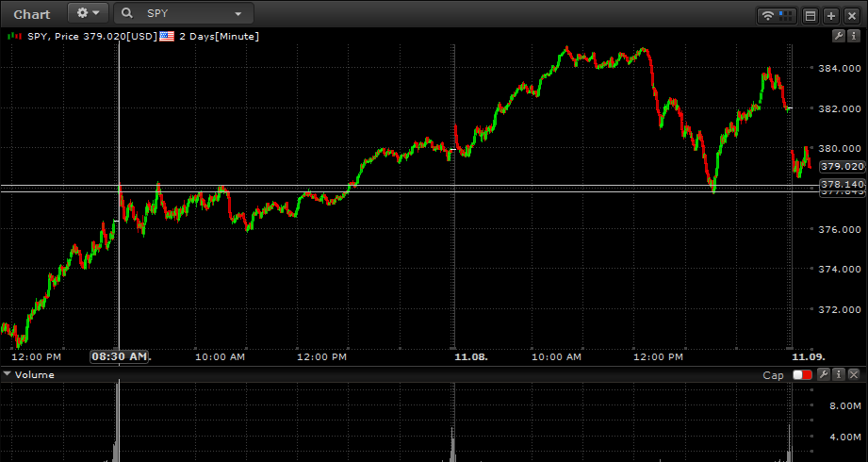Click into the SPY symbol field
The image size is (868, 462).
point(184,13)
